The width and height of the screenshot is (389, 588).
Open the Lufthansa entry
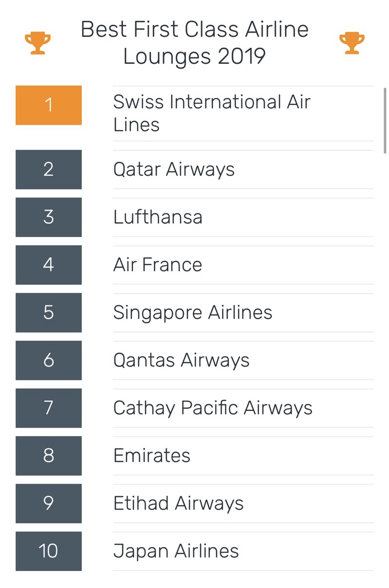[158, 217]
